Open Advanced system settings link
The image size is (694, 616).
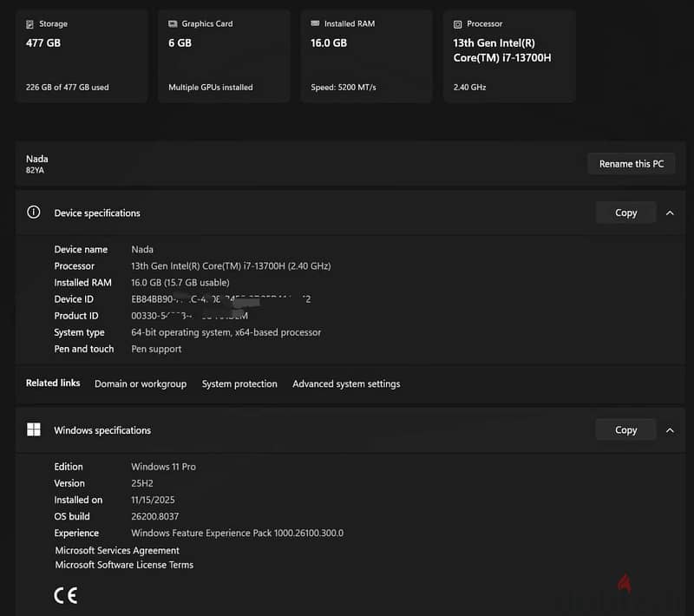(346, 383)
